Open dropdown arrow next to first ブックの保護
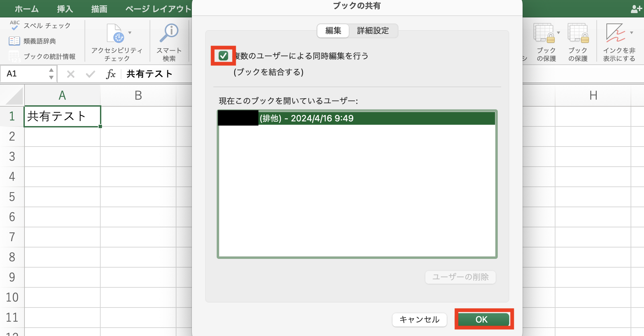 [558, 33]
